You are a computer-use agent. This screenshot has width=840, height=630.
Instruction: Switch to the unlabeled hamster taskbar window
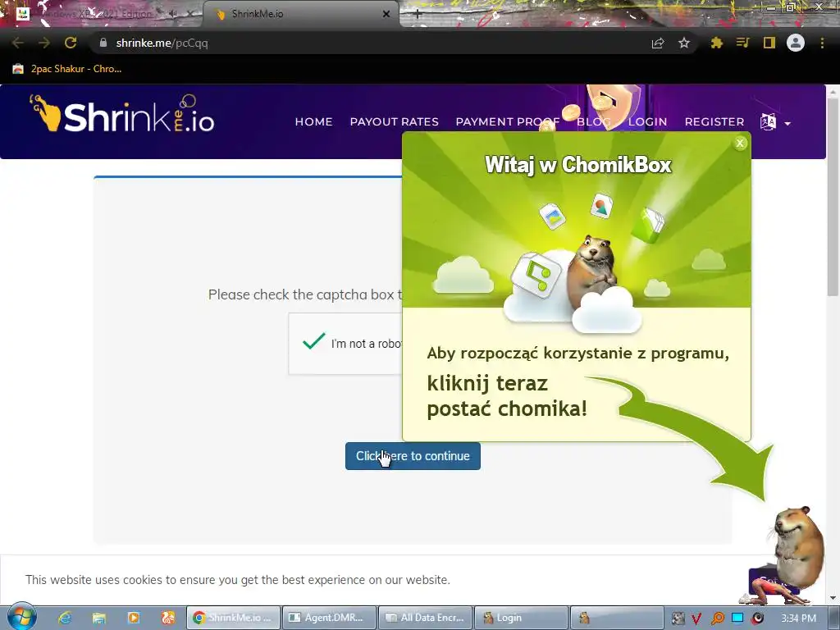pyautogui.click(x=617, y=618)
